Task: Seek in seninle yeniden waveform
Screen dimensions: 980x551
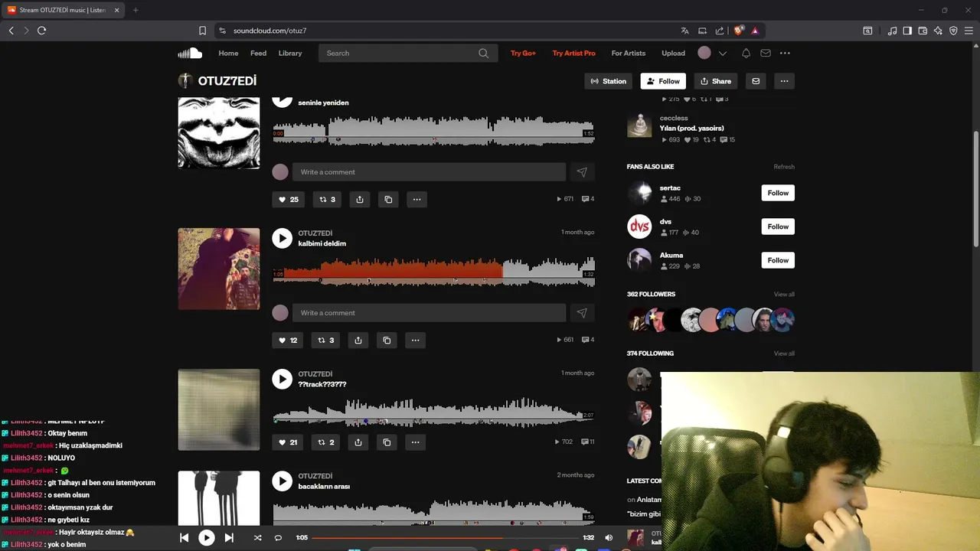Action: point(434,131)
